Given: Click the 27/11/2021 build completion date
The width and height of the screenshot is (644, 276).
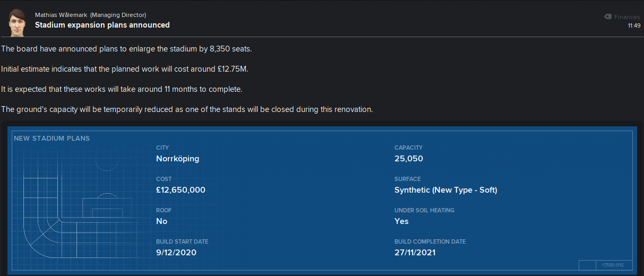Looking at the screenshot, I should point(415,253).
